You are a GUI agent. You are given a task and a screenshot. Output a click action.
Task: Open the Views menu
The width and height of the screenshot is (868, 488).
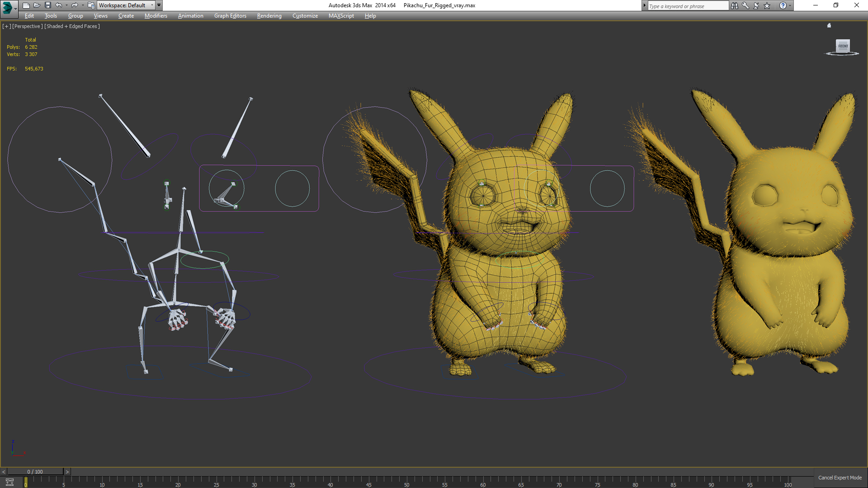tap(101, 16)
